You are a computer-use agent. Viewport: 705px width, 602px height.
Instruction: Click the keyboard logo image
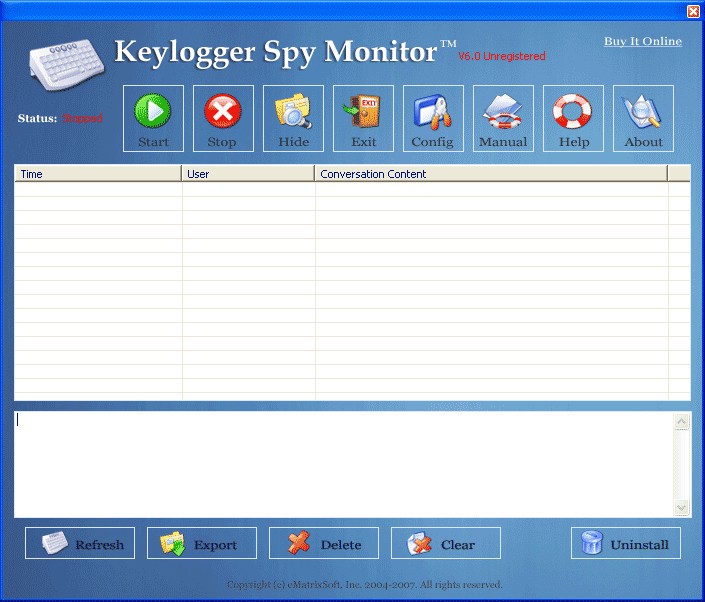pyautogui.click(x=67, y=64)
